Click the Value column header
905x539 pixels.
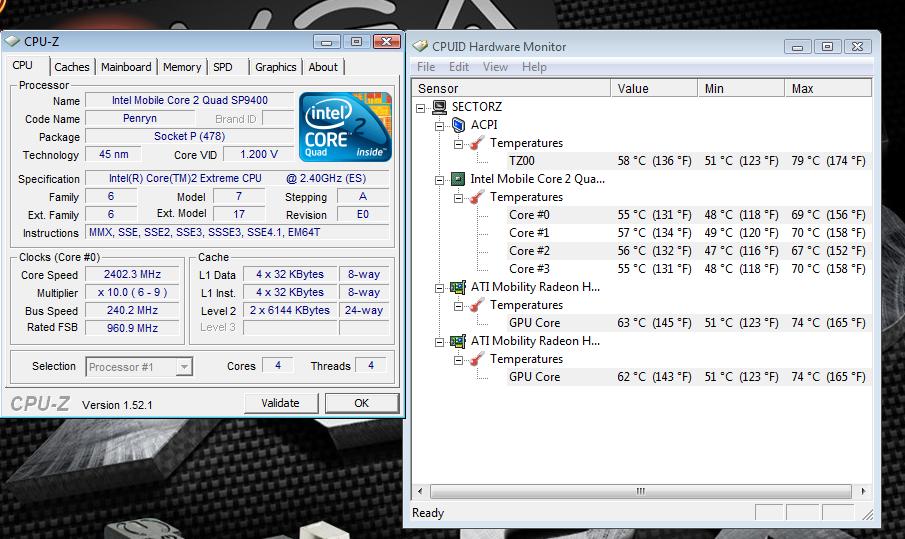[654, 88]
